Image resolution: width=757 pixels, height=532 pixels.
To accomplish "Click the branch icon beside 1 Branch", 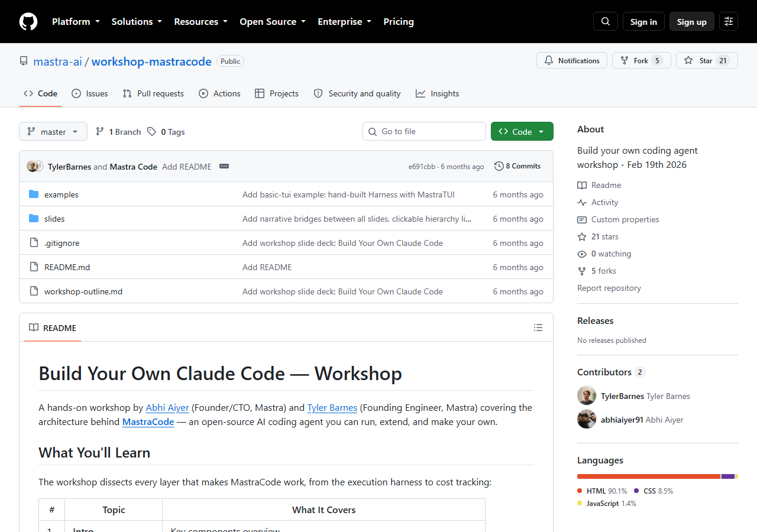I will point(100,131).
